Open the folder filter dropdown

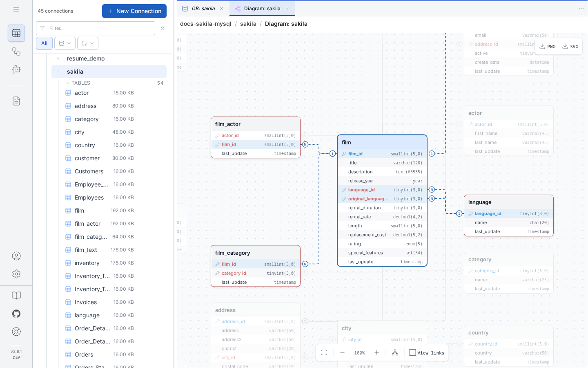pos(88,43)
